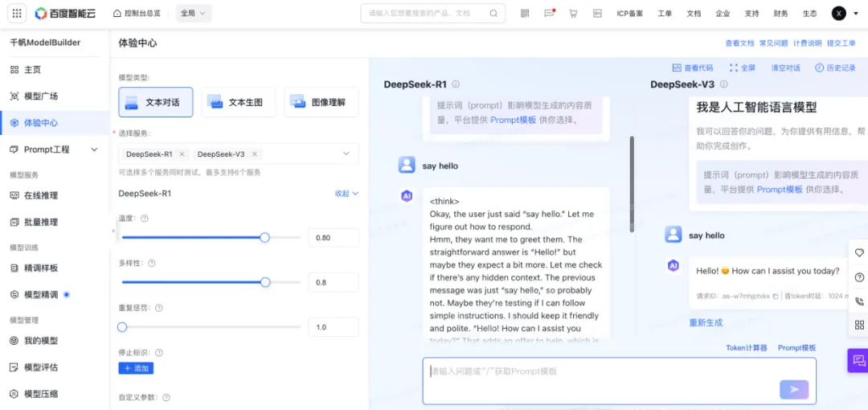Open the 全局 region dropdown
This screenshot has height=410, width=868.
pos(193,14)
